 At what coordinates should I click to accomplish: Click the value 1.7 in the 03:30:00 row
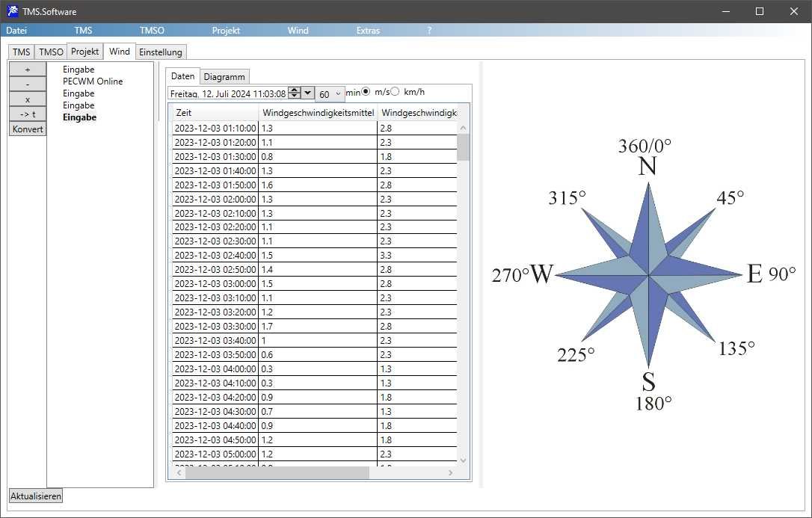[318, 327]
